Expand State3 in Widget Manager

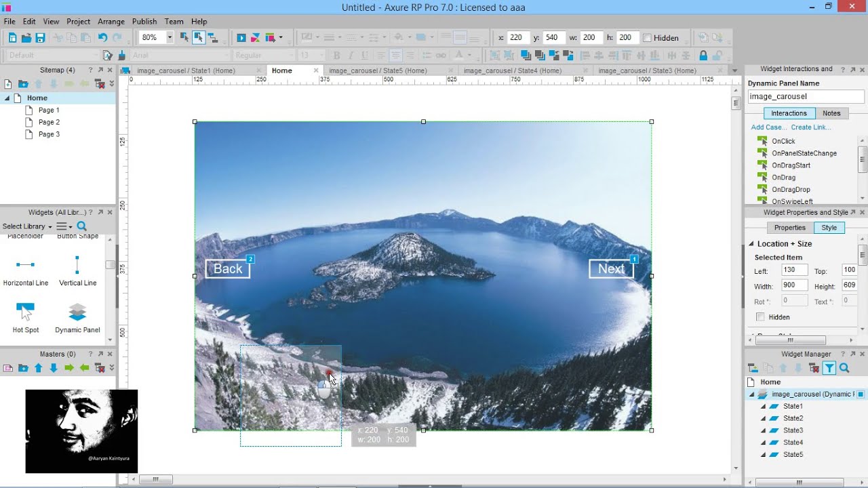(763, 431)
